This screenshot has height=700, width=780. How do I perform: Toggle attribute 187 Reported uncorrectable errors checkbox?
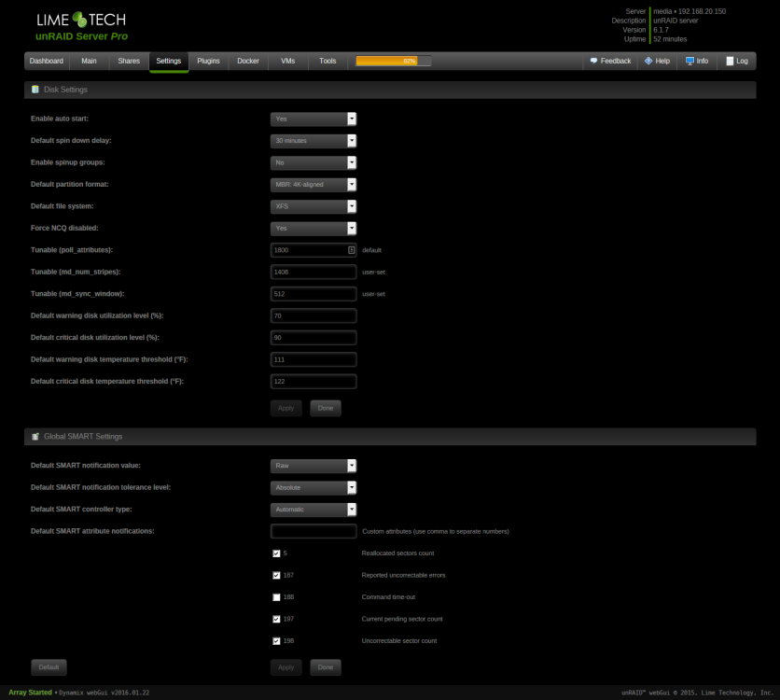coord(276,575)
